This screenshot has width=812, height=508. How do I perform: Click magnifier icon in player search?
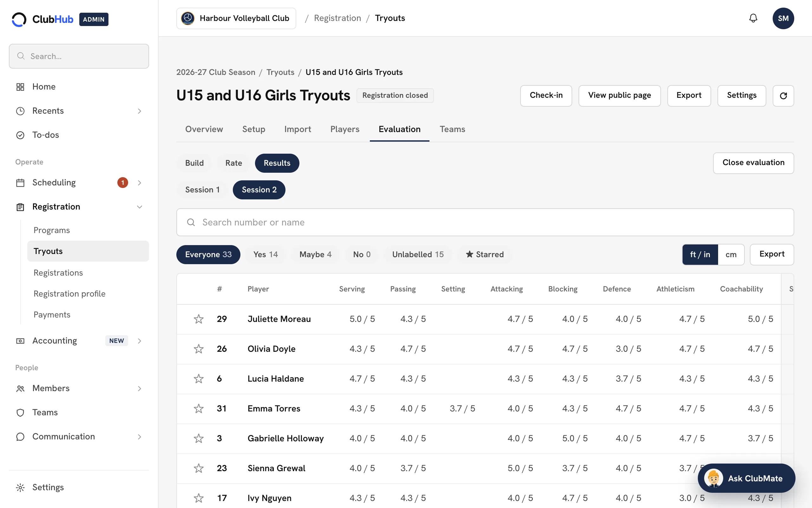(x=191, y=223)
